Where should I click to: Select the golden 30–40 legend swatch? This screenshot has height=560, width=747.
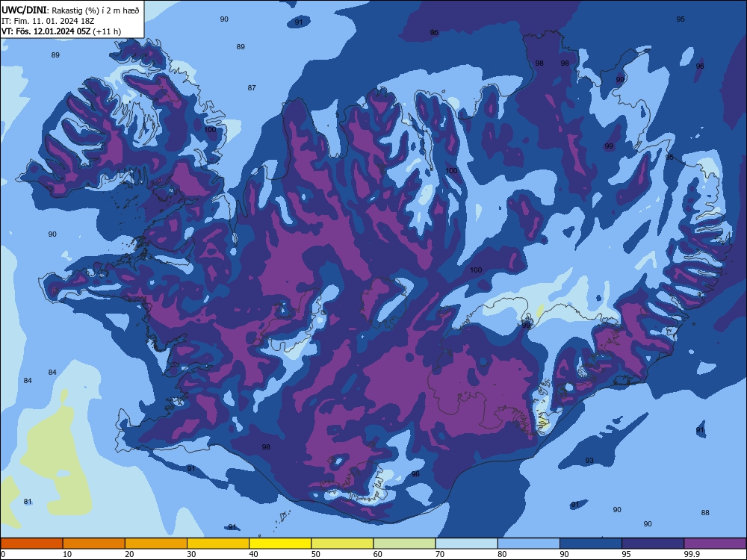pos(218,544)
